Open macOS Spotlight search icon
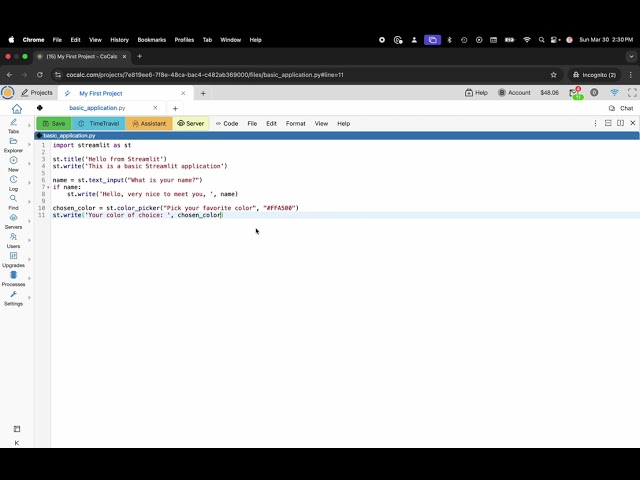640x480 pixels. click(541, 40)
